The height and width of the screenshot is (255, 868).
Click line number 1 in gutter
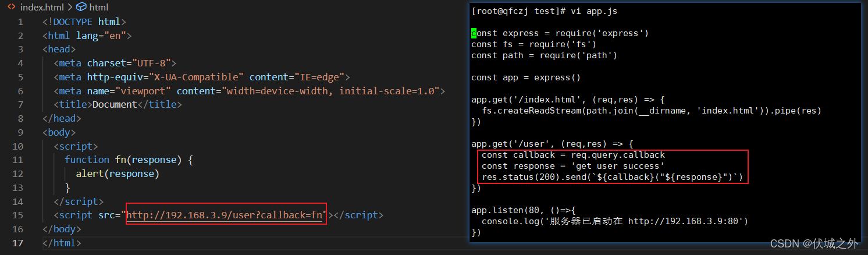coord(20,22)
